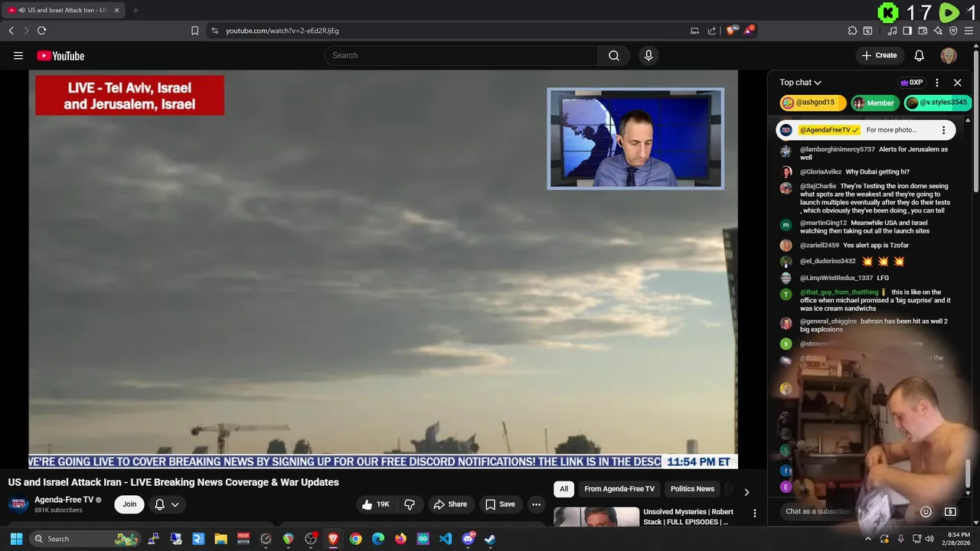Open the account avatar menu
The width and height of the screenshot is (980, 551).
pyautogui.click(x=949, y=55)
